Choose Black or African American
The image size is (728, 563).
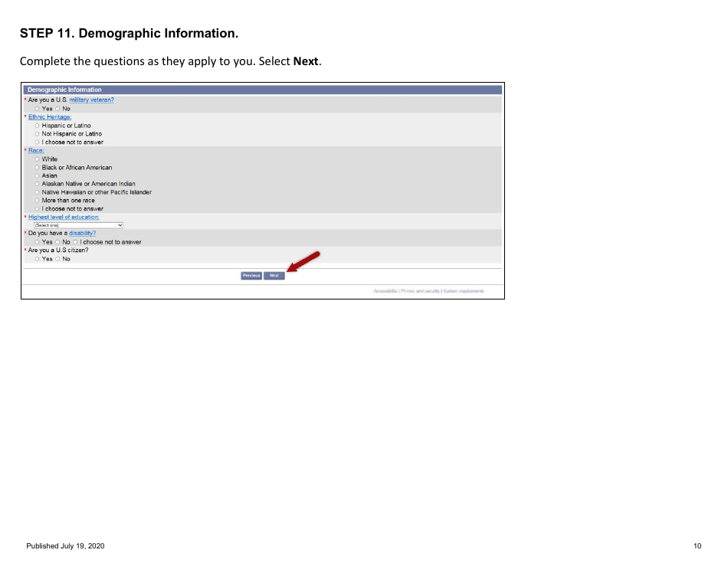click(37, 167)
